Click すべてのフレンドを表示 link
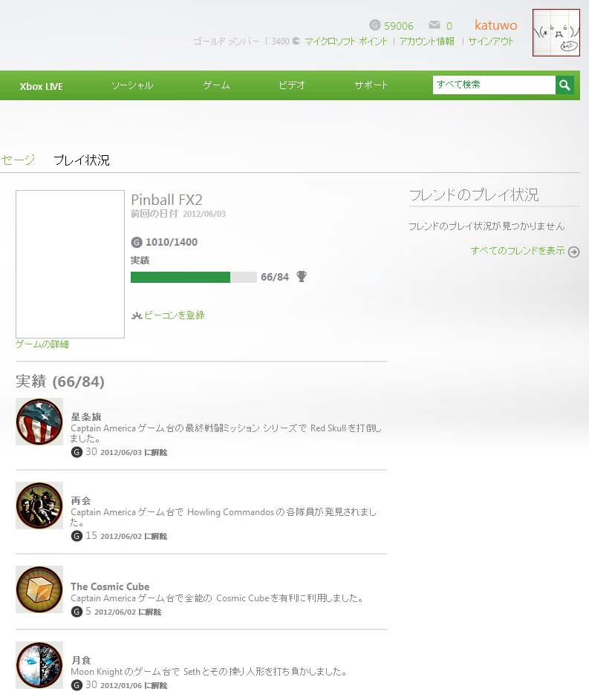Screen dimensions: 589x700 [x=518, y=251]
